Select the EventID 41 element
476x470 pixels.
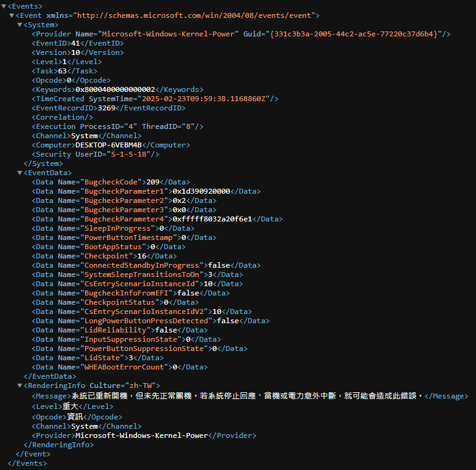(78, 43)
